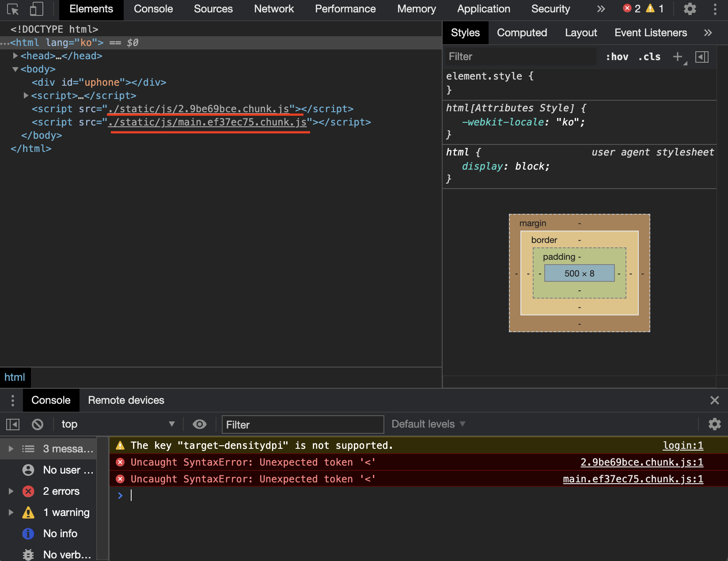Toggle the console sidebar panel icon
728x561 pixels.
(x=13, y=425)
